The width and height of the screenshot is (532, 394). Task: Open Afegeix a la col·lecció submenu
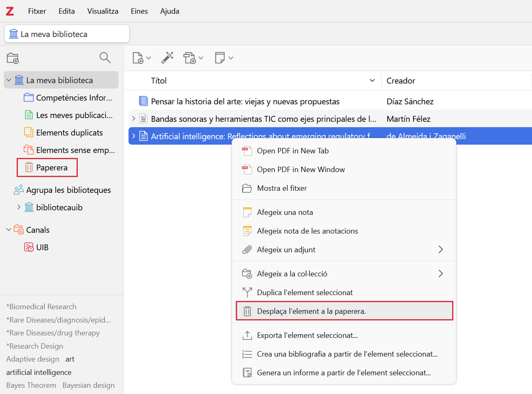tap(344, 273)
